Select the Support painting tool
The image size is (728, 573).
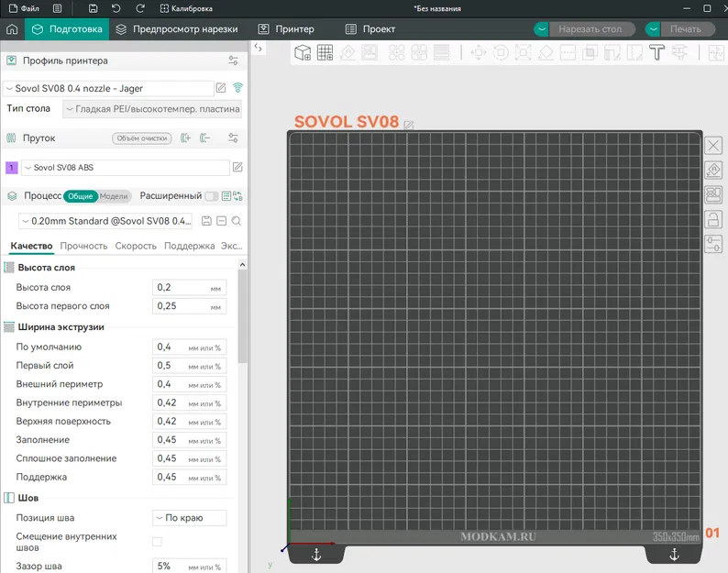(x=612, y=52)
